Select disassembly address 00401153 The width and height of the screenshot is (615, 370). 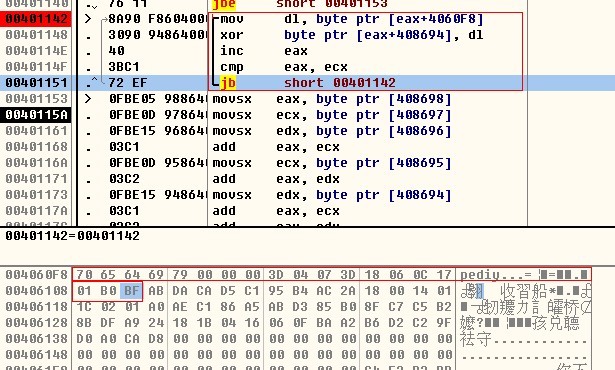point(36,99)
